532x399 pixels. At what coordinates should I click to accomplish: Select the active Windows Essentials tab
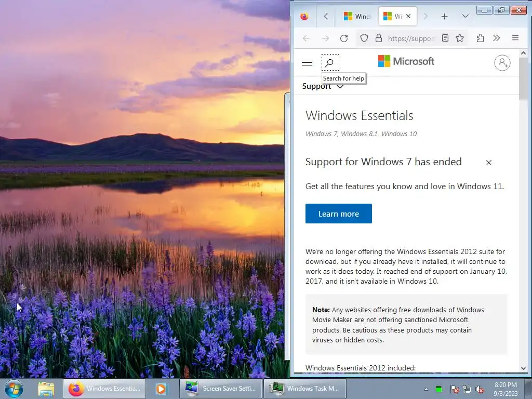pyautogui.click(x=397, y=16)
